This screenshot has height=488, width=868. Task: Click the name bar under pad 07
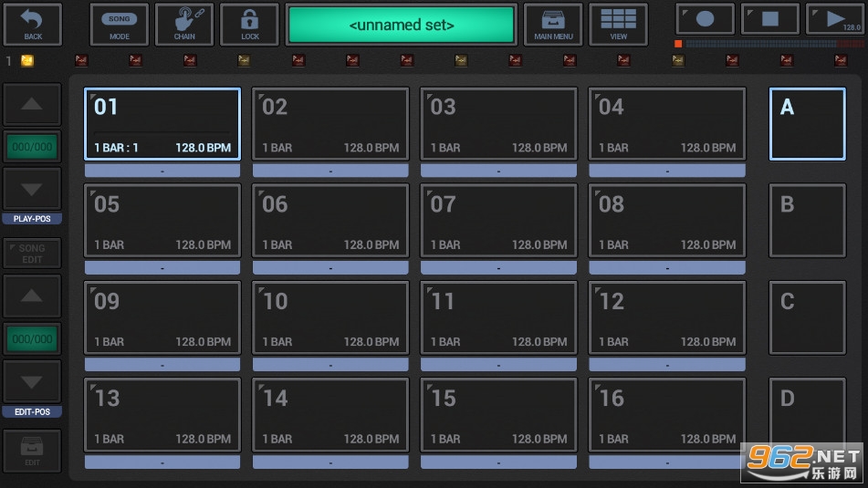click(498, 268)
